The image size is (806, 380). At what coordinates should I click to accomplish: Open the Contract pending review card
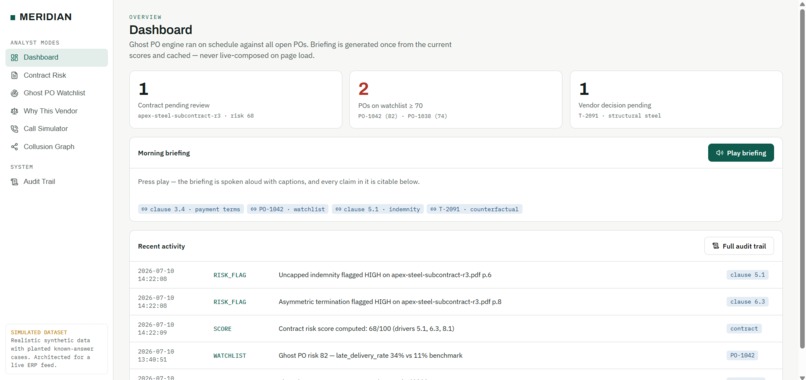[x=236, y=100]
